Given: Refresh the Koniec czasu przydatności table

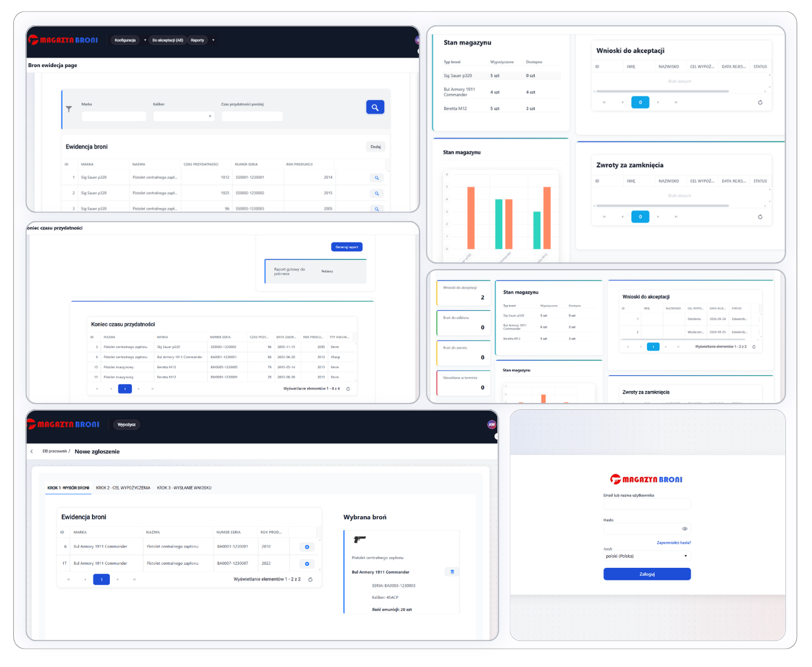Looking at the screenshot, I should coord(348,389).
